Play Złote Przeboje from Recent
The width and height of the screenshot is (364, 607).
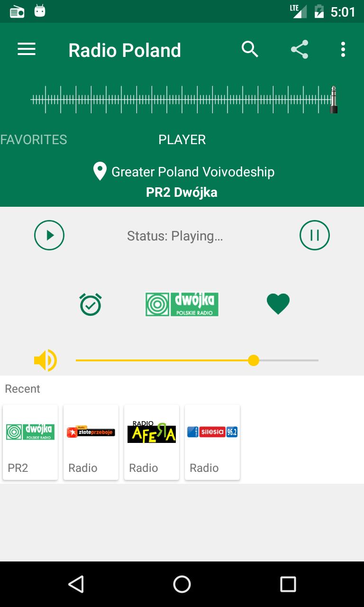91,442
